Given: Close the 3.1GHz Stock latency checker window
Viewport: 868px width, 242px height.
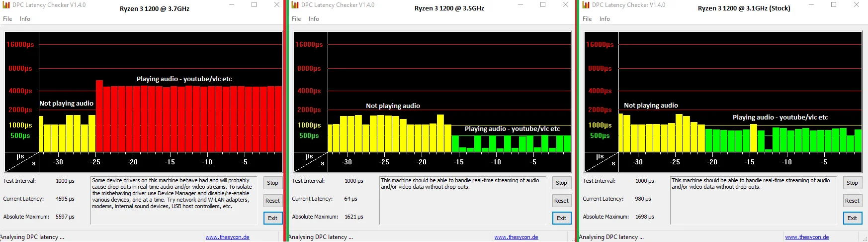Looking at the screenshot, I should pos(856,4).
